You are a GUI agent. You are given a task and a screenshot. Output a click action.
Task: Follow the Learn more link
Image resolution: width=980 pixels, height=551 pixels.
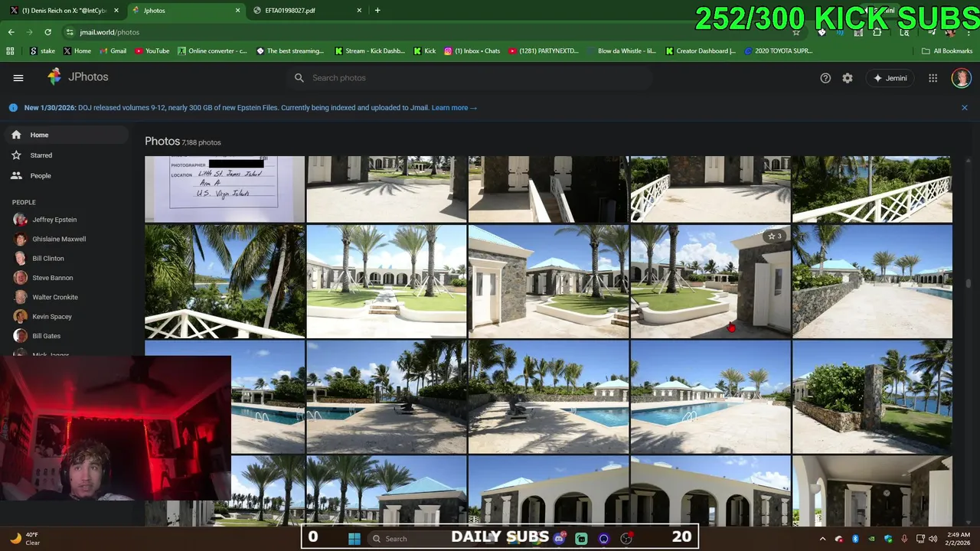(x=454, y=108)
